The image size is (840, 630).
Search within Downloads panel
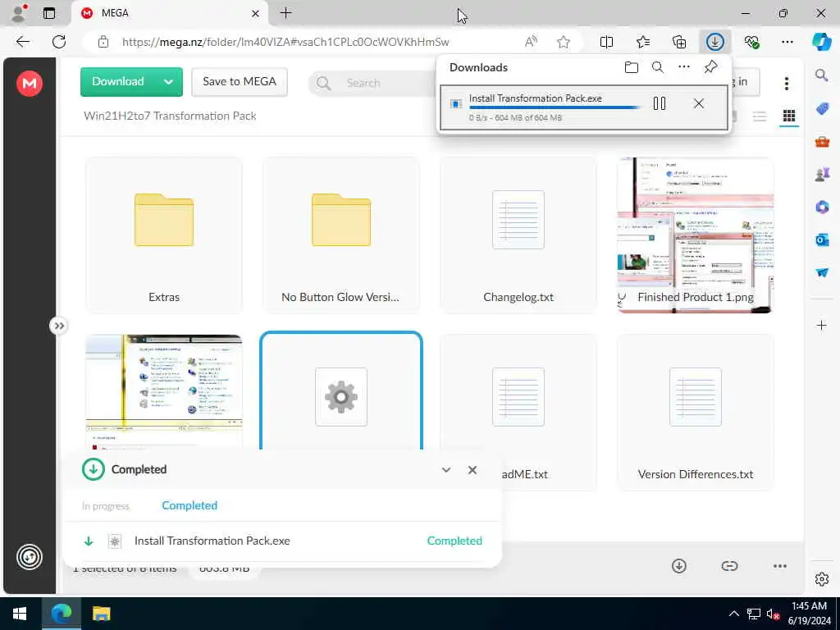point(658,67)
